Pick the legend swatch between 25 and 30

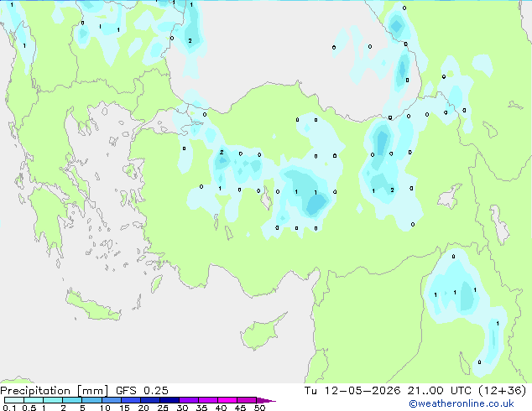170,400
